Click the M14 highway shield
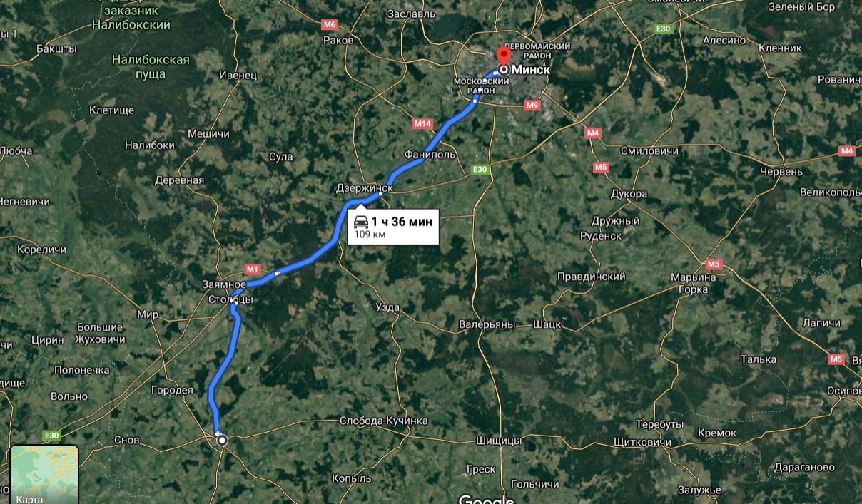Screen dimensions: 862x504 (x=423, y=124)
